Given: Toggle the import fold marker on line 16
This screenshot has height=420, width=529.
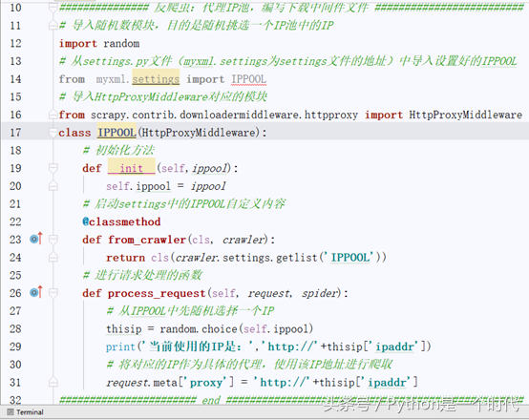Looking at the screenshot, I should 53,115.
